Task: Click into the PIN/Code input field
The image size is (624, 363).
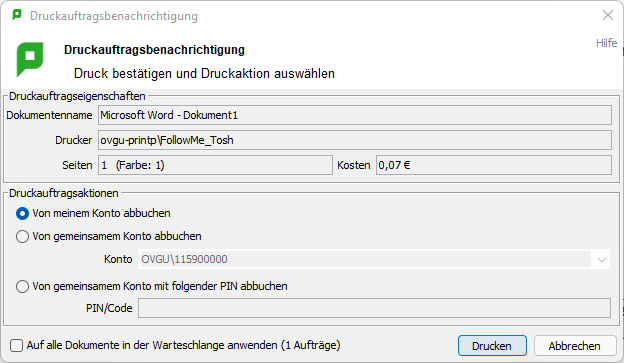Action: point(374,308)
